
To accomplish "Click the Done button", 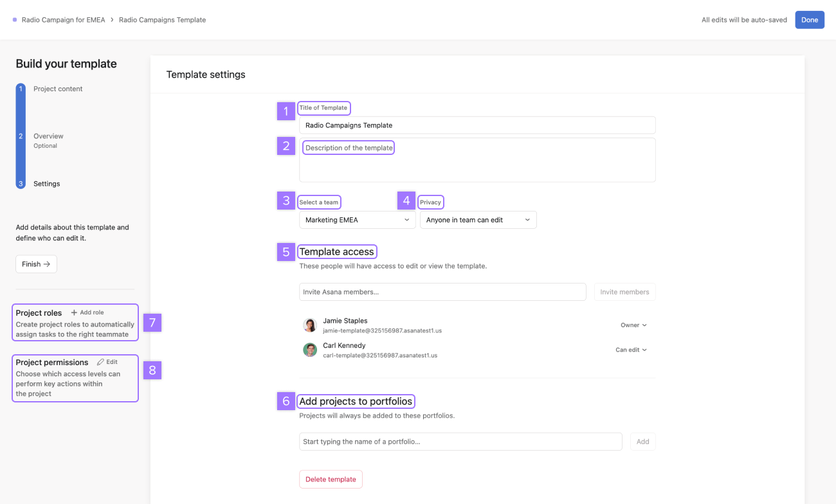I will [x=809, y=19].
